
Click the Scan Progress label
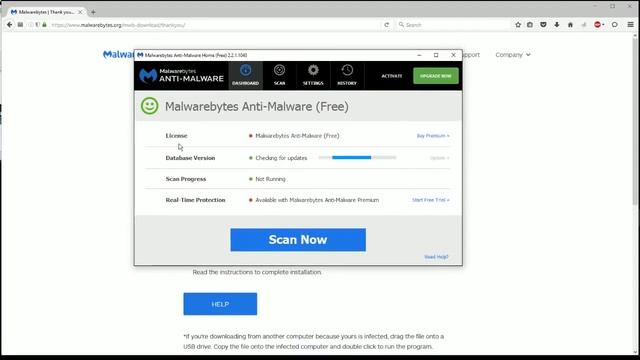click(x=186, y=179)
